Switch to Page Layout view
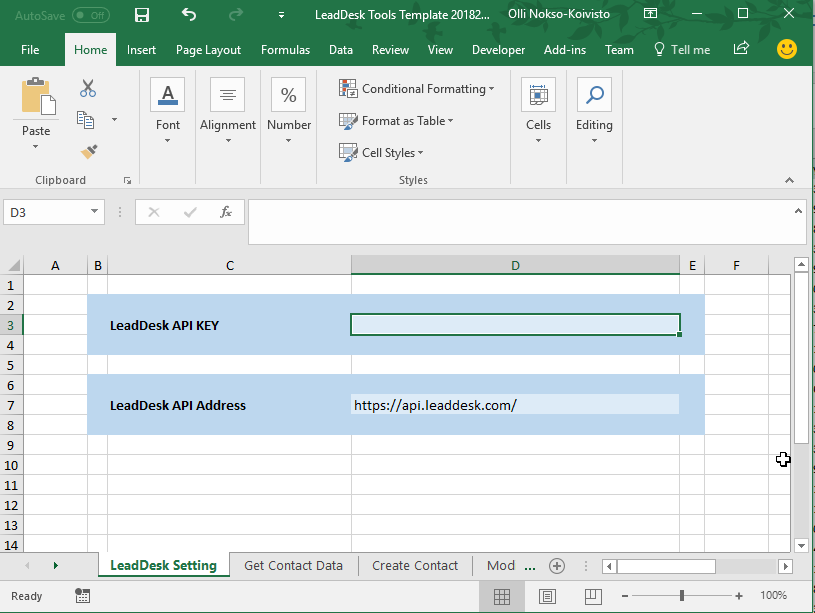This screenshot has width=815, height=613. click(x=548, y=596)
